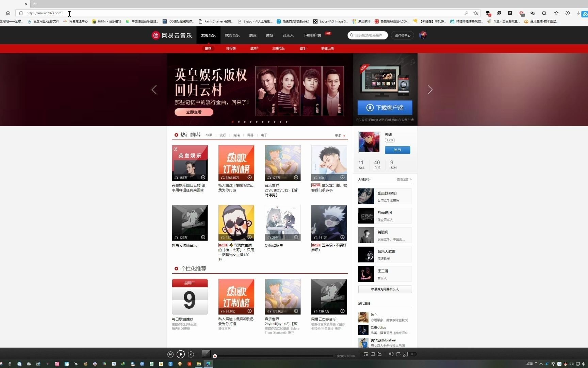Open the playlist queue icon in the player
Image resolution: width=588 pixels, height=368 pixels.
pos(405,354)
